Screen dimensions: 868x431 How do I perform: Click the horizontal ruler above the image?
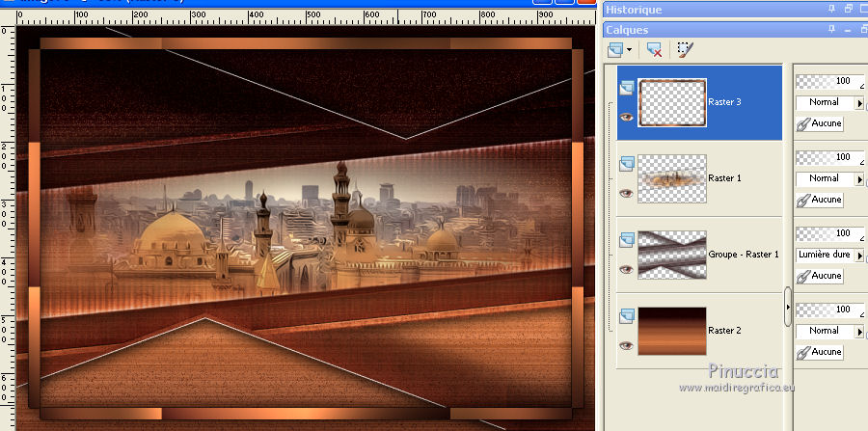click(x=305, y=17)
